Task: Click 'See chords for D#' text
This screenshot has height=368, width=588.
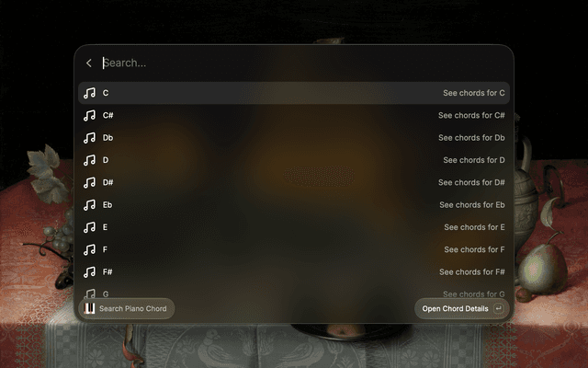Action: pyautogui.click(x=471, y=182)
